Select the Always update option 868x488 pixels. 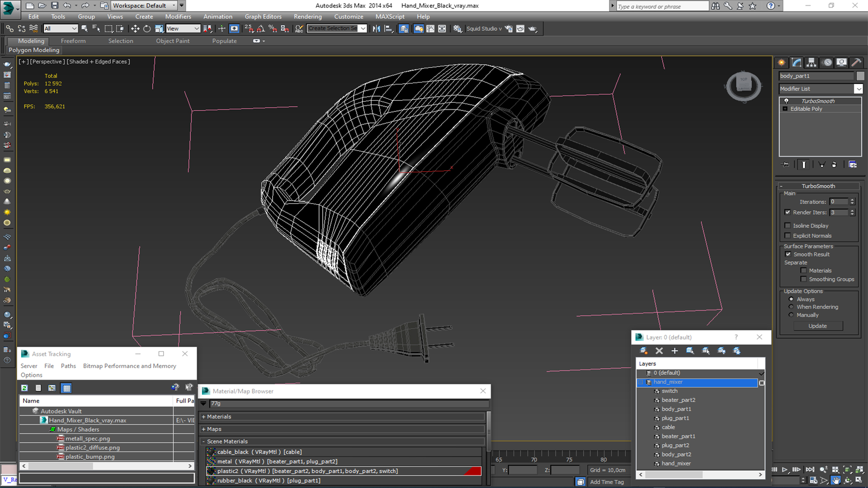click(791, 299)
